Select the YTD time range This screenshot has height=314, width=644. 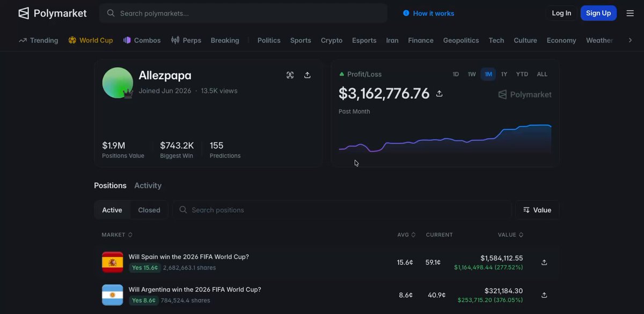(x=522, y=74)
